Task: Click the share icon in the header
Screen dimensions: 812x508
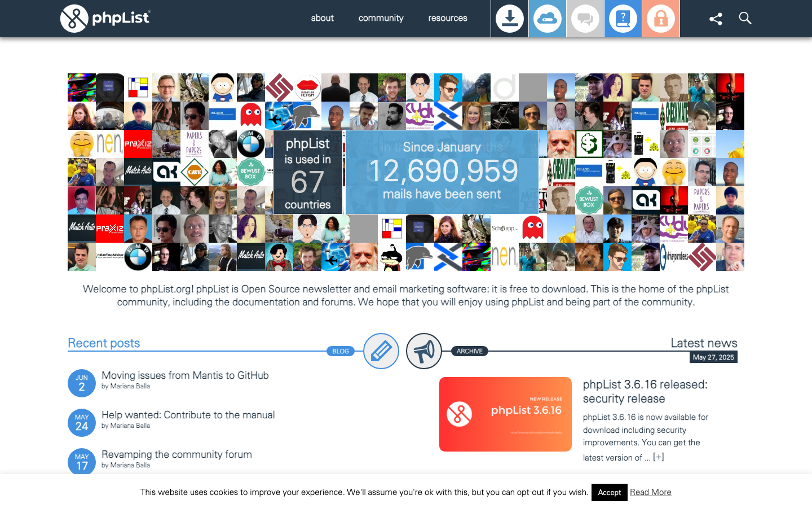Action: pos(716,19)
